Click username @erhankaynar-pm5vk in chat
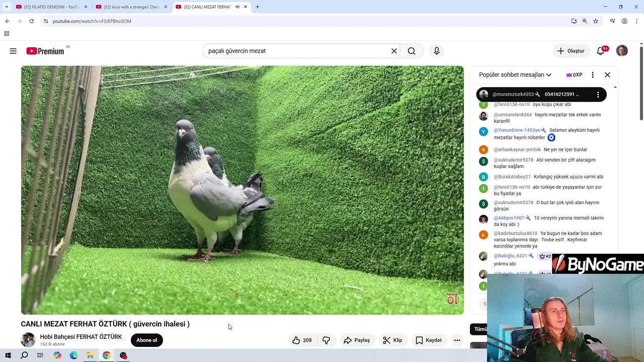This screenshot has height=362, width=644. [x=517, y=150]
